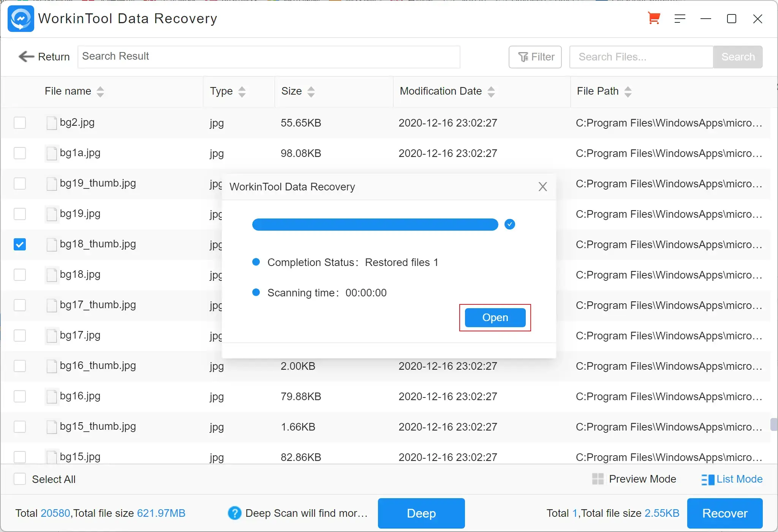Image resolution: width=778 pixels, height=532 pixels.
Task: Click the total count 20580
Action: (55, 513)
